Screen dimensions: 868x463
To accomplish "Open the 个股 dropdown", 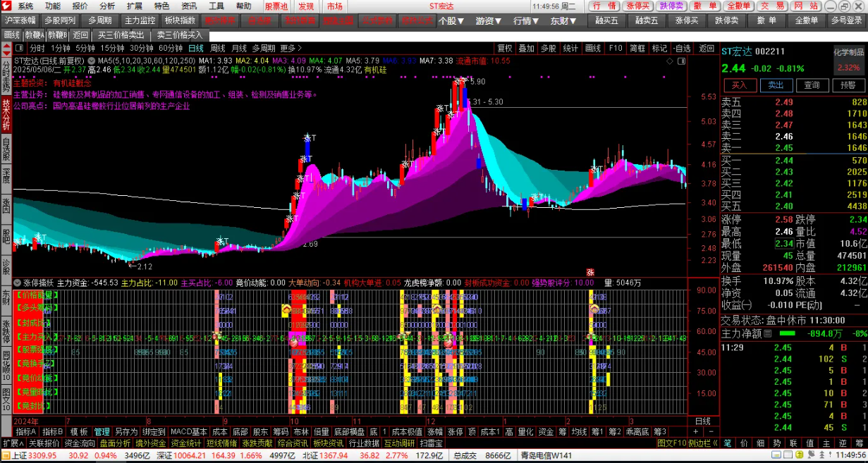I will coord(451,20).
